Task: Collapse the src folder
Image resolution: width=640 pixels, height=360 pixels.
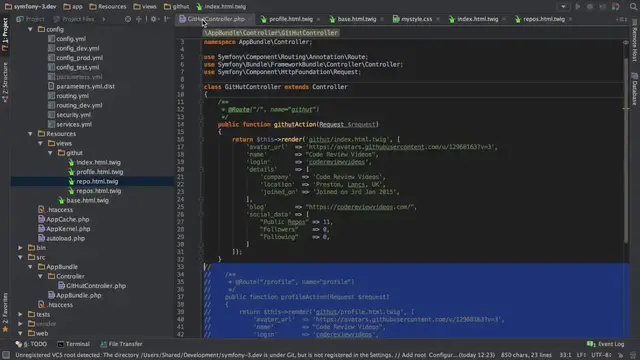Action: pyautogui.click(x=20, y=257)
